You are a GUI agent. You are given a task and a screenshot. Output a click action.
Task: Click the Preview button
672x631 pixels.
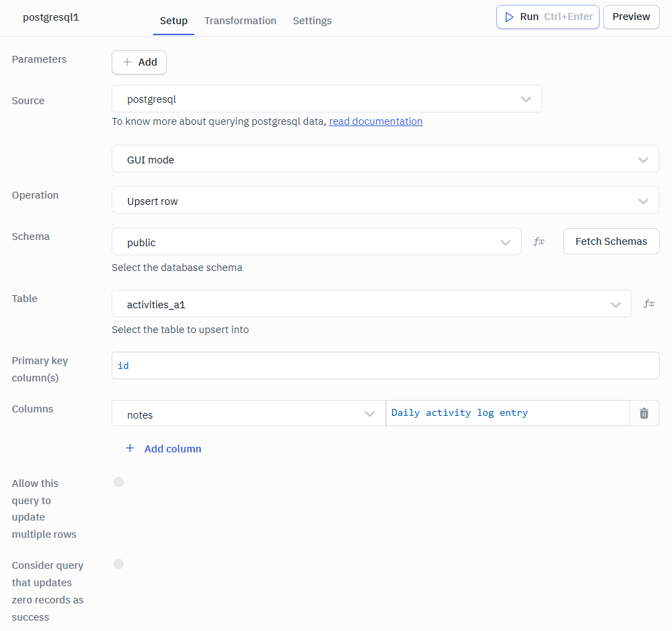point(631,17)
